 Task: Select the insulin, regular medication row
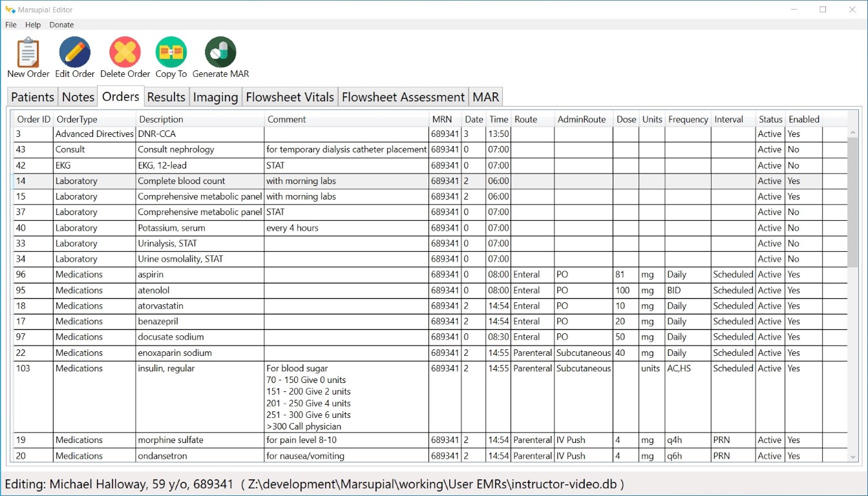click(430, 397)
